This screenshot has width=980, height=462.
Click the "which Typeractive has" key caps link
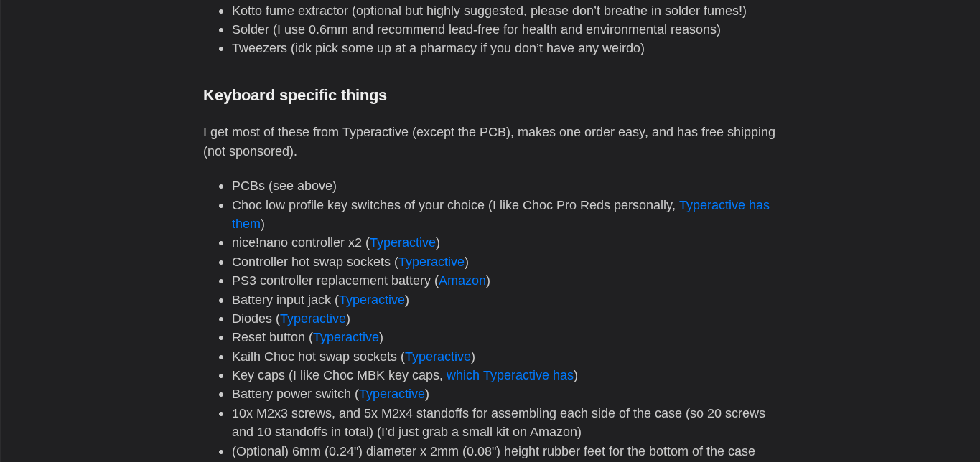[510, 375]
